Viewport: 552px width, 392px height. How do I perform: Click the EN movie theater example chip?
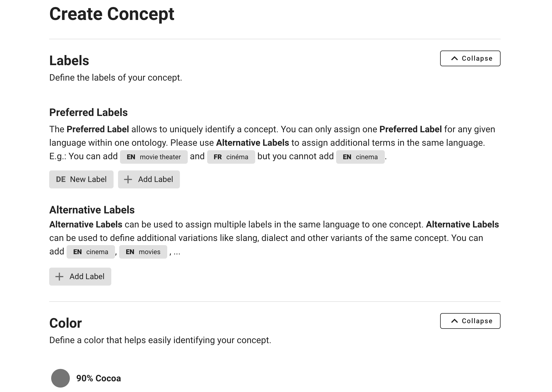[154, 157]
